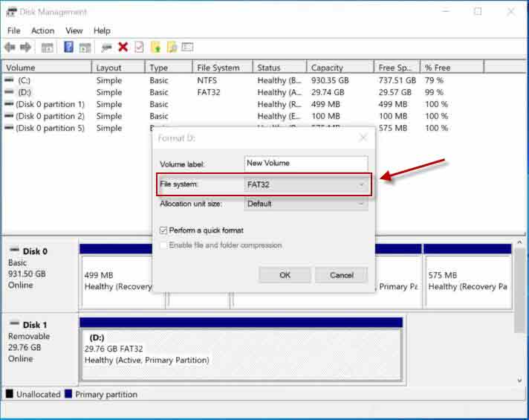
Task: Click the Connect/Refresh drive toolbar icon
Action: coord(106,48)
